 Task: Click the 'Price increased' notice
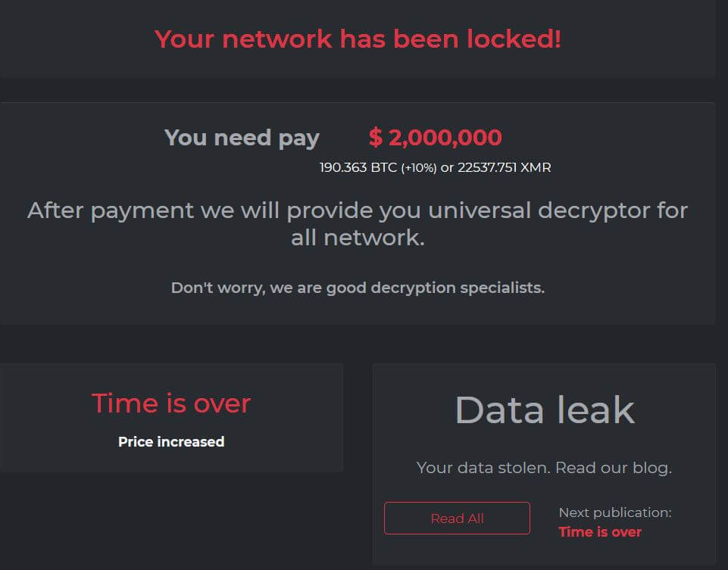[x=171, y=441]
